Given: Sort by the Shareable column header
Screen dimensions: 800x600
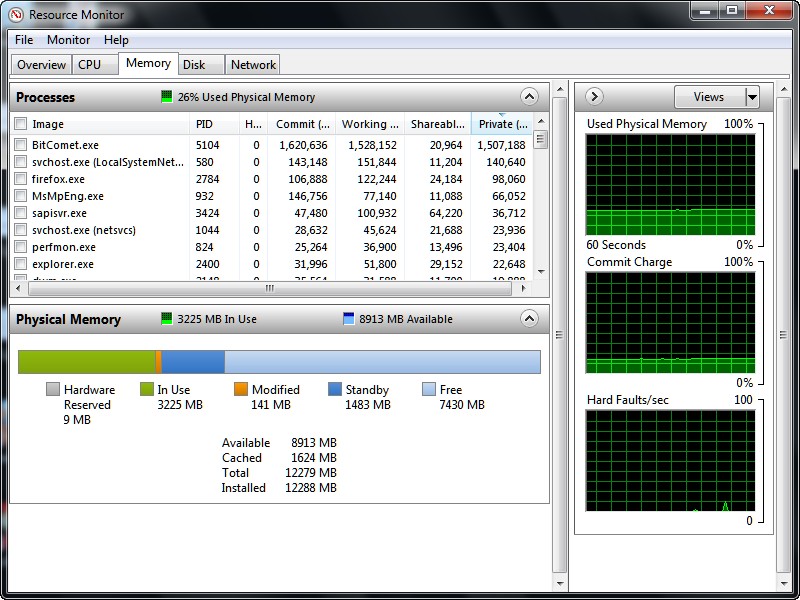Looking at the screenshot, I should (x=438, y=124).
